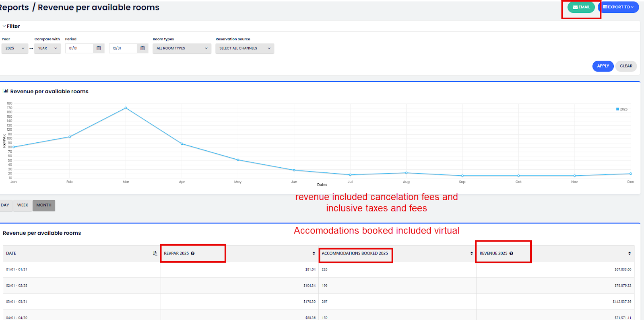This screenshot has width=644, height=320.
Task: Open the Year dropdown showing 2025
Action: click(x=15, y=48)
